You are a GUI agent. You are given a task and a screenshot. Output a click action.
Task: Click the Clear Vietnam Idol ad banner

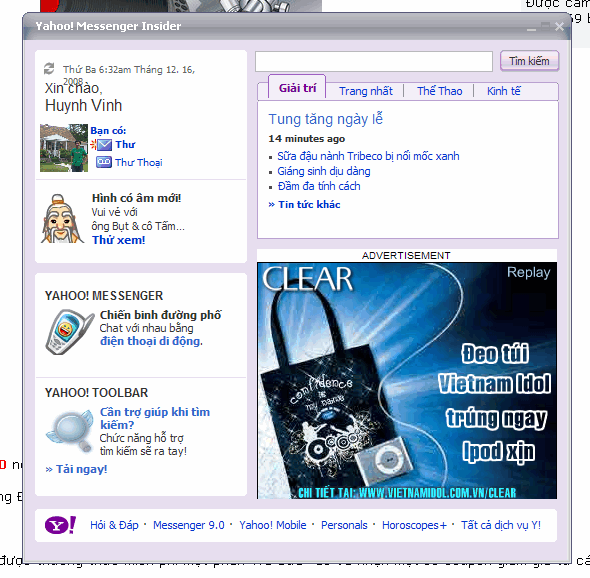tap(407, 380)
